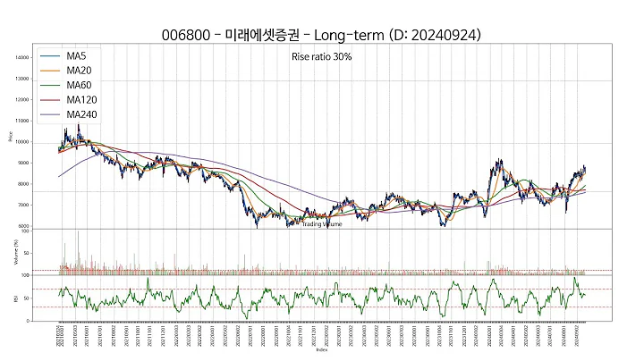Viewport: 644px width, 361px height.
Task: Click the Rise ratio 30% annotation
Action: click(x=322, y=56)
